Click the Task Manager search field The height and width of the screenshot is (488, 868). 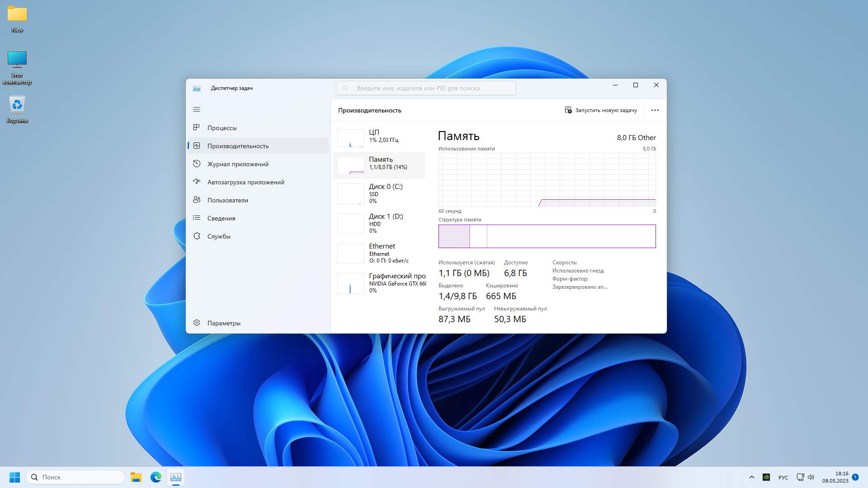point(426,88)
